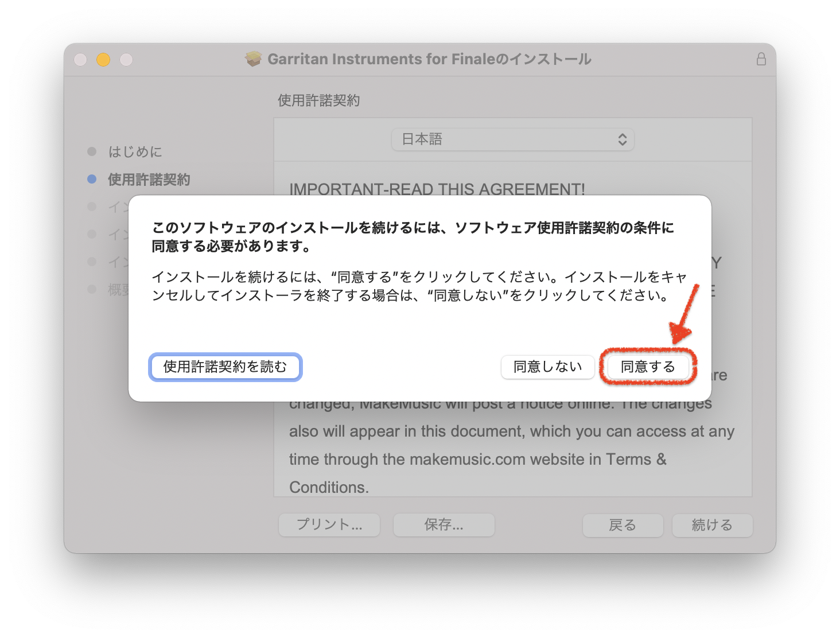Click the lock icon in title bar

click(x=761, y=59)
